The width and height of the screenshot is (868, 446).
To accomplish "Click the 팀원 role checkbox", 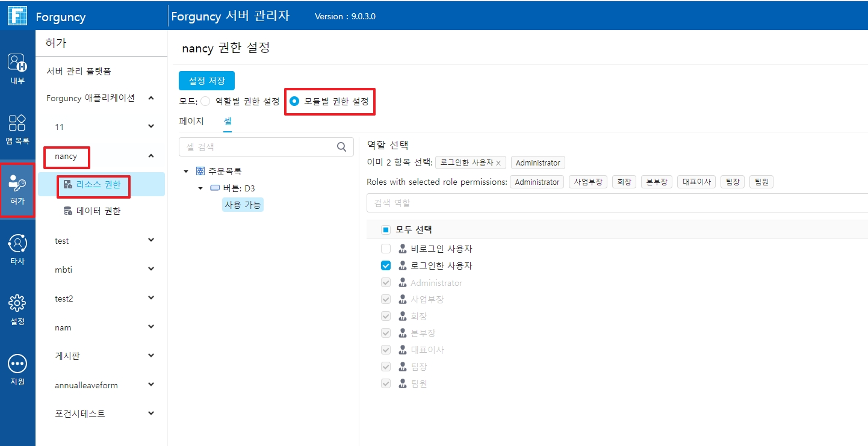I will click(x=386, y=383).
